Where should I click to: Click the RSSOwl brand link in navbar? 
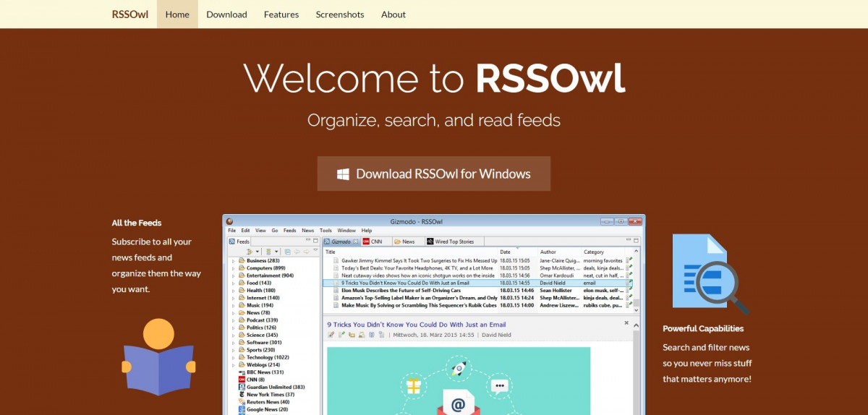tap(130, 14)
